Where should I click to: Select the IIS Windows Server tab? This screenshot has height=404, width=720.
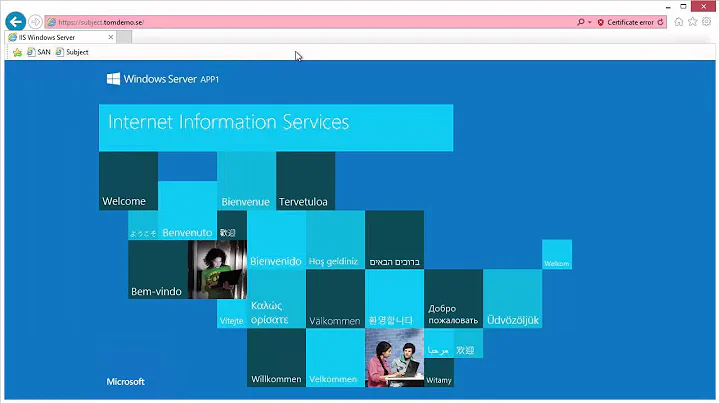point(61,37)
